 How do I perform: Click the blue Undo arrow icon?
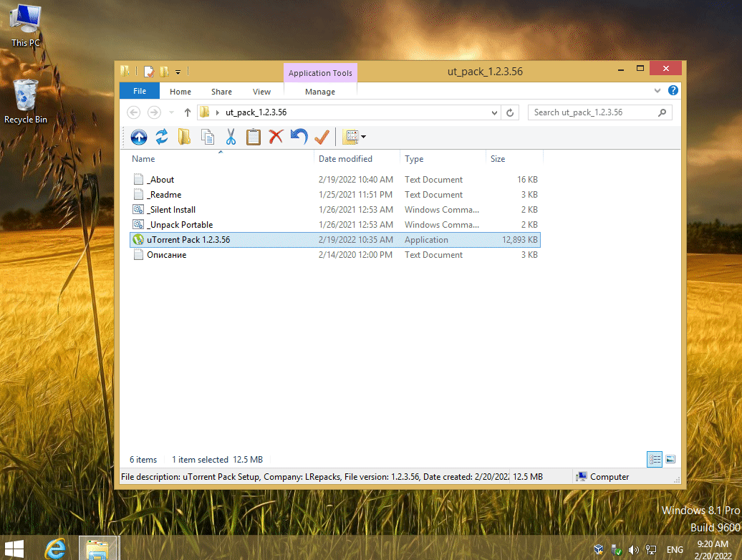(x=299, y=137)
